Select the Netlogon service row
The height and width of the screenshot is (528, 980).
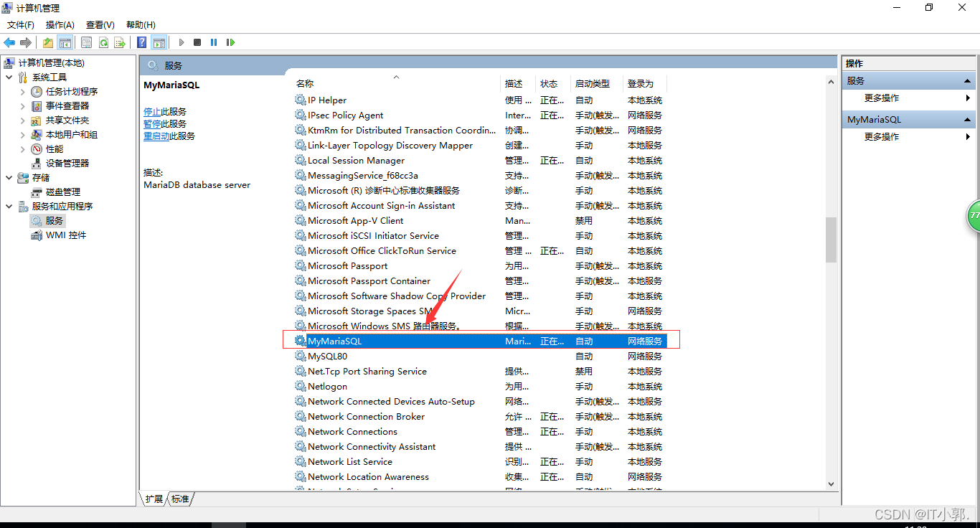pyautogui.click(x=481, y=387)
